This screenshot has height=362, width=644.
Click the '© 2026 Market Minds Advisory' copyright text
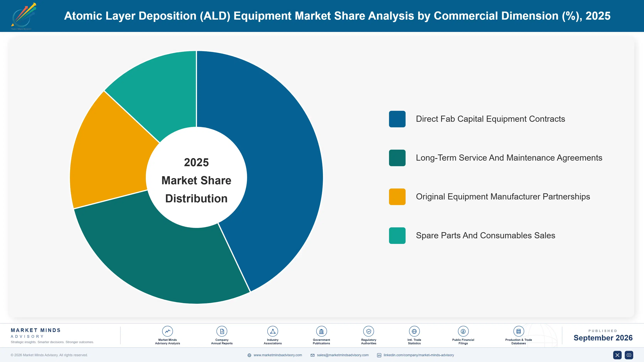[49, 355]
